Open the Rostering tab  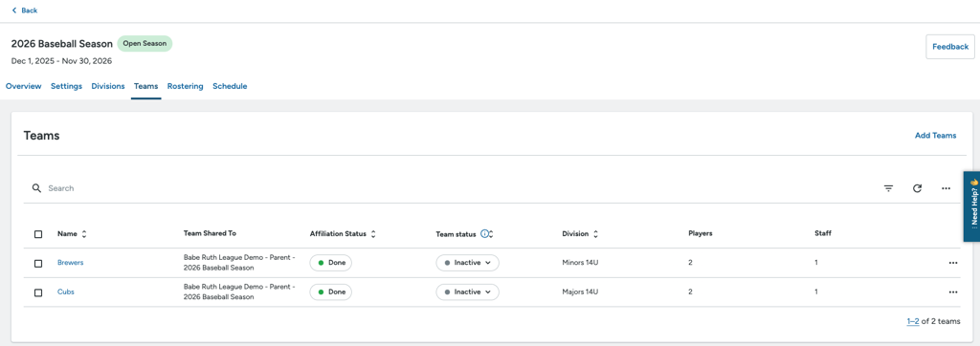(185, 86)
